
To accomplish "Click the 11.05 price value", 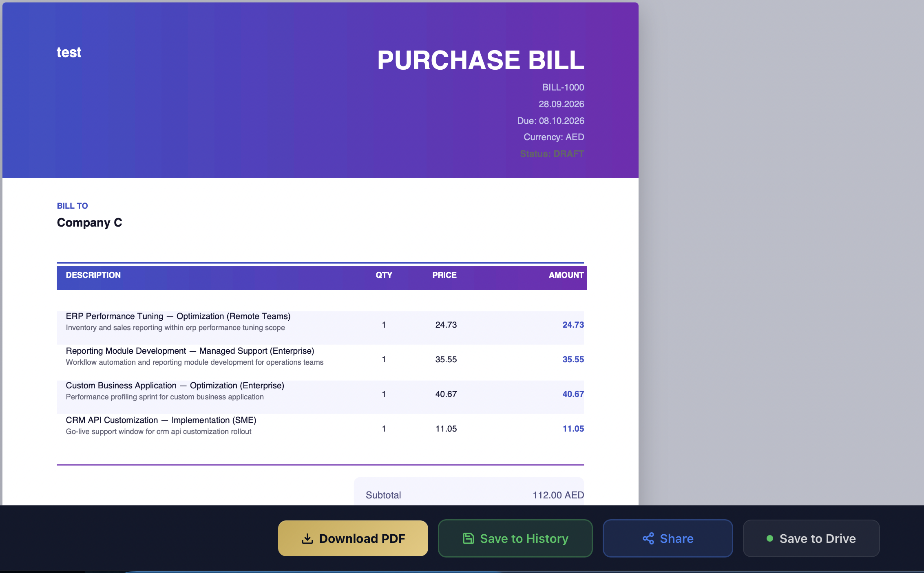I will point(446,429).
